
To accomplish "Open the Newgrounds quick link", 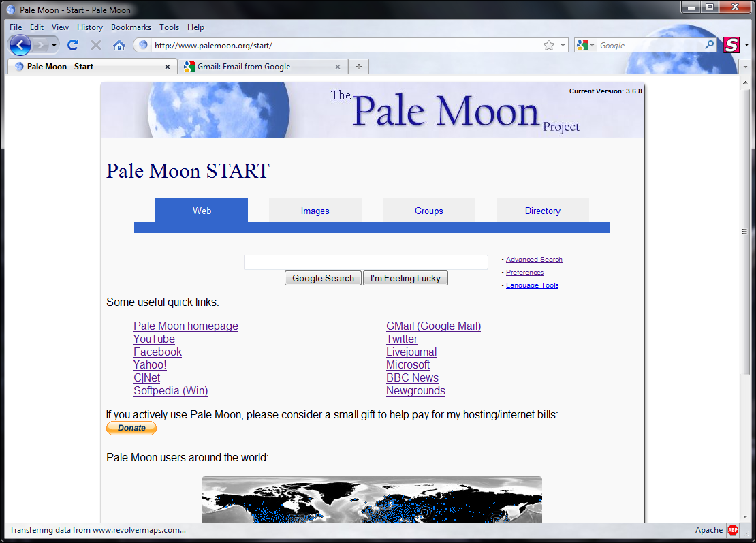I will click(x=415, y=391).
